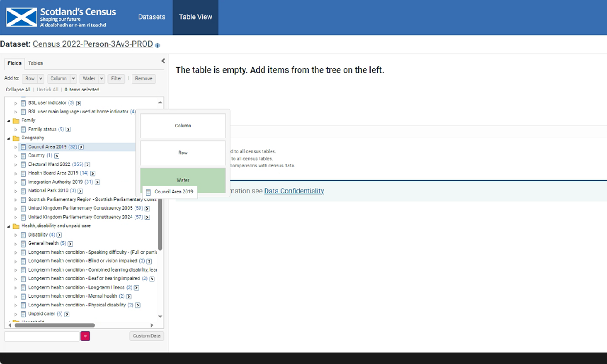
Task: Click the Custom Data button
Action: pos(146,336)
